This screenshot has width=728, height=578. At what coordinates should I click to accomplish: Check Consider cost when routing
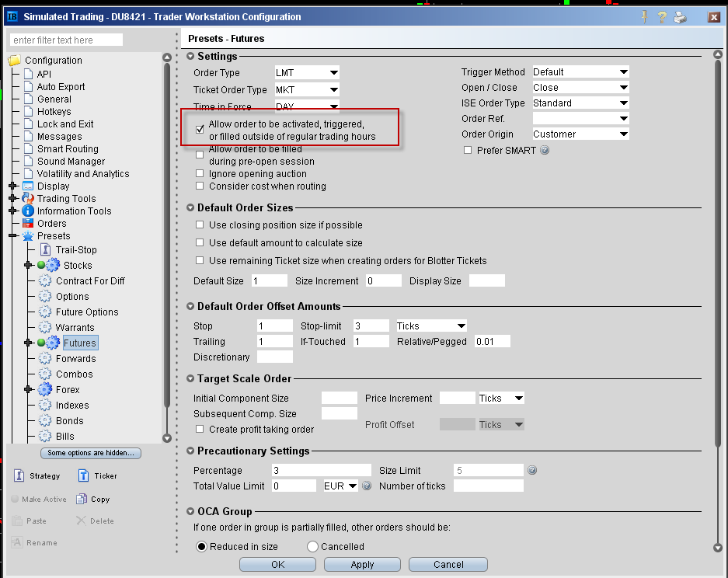point(200,186)
